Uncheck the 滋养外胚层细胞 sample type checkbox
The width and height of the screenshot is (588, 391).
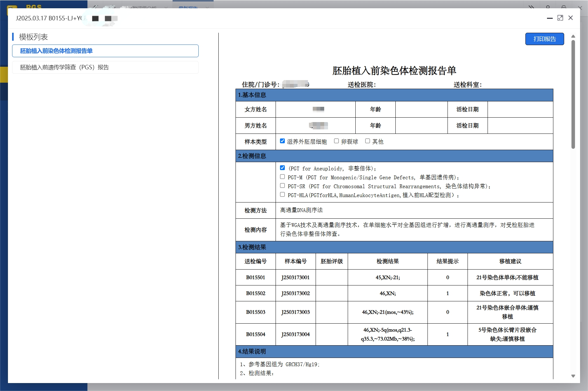coord(282,141)
